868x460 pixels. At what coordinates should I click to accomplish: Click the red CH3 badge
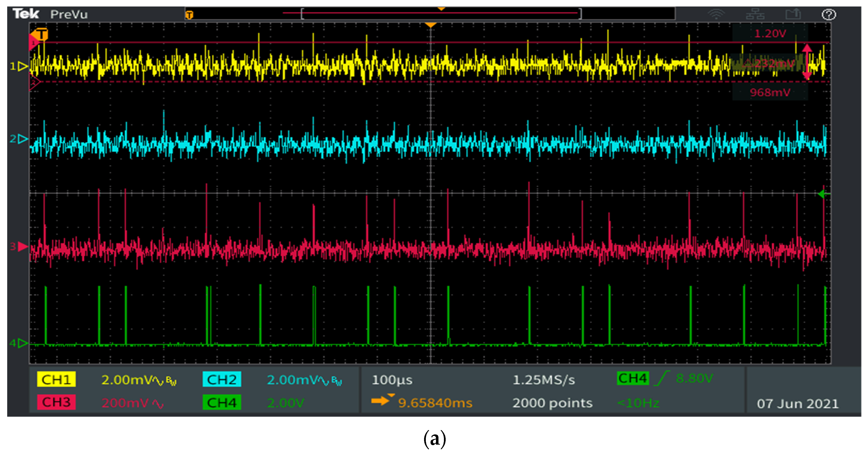tap(56, 402)
